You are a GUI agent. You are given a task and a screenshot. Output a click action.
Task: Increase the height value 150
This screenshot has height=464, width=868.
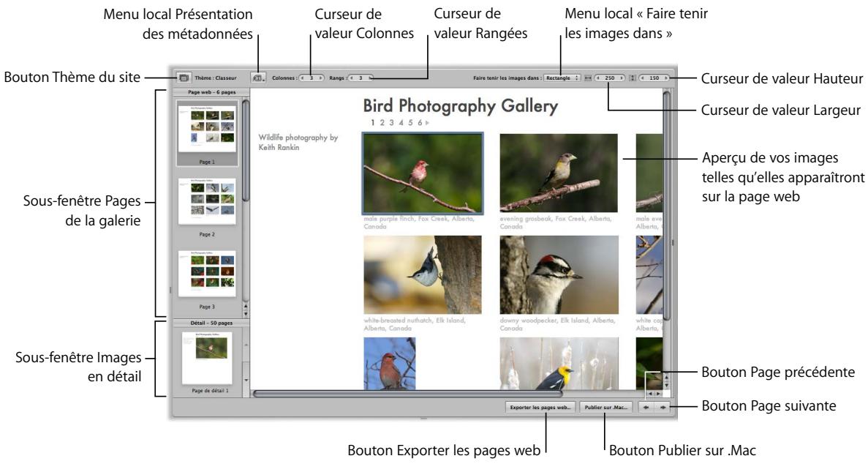pos(666,78)
